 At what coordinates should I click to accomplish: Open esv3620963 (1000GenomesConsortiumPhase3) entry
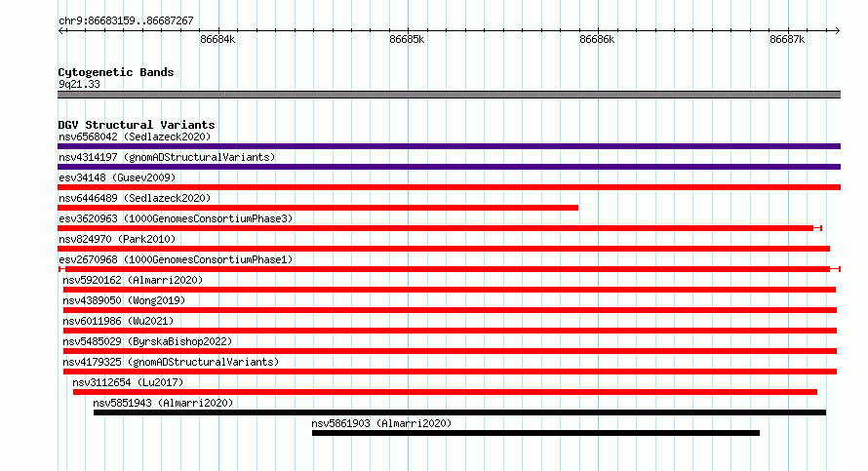click(176, 218)
